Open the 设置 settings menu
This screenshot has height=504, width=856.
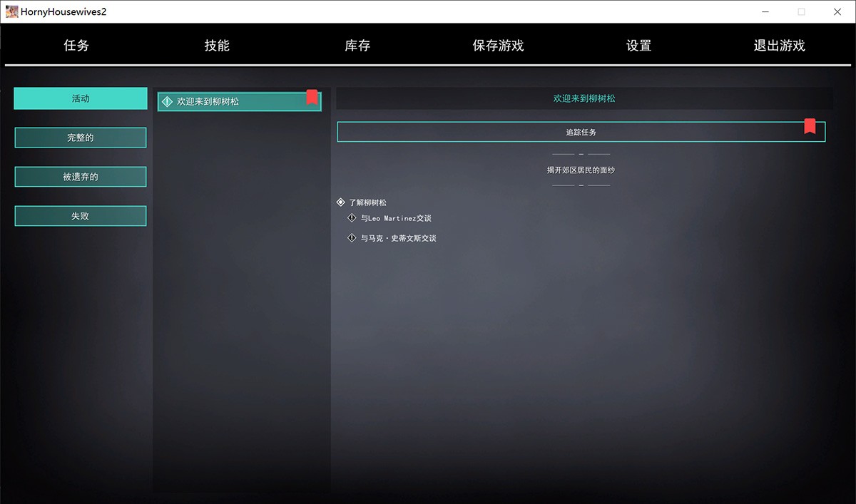point(638,46)
